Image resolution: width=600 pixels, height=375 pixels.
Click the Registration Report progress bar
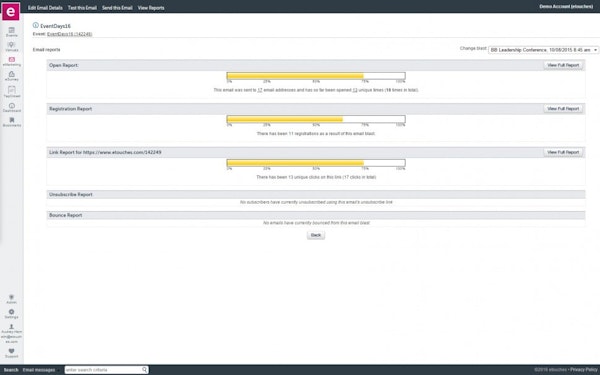click(316, 119)
